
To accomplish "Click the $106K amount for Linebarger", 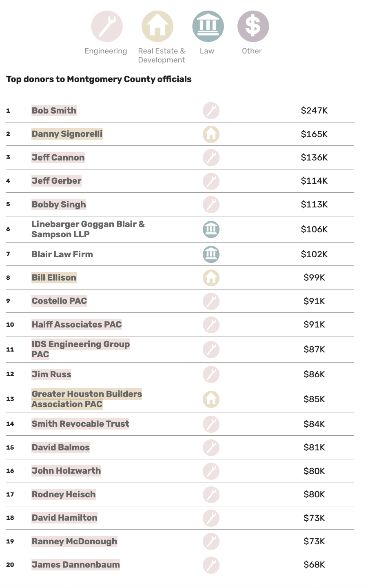I will (314, 229).
